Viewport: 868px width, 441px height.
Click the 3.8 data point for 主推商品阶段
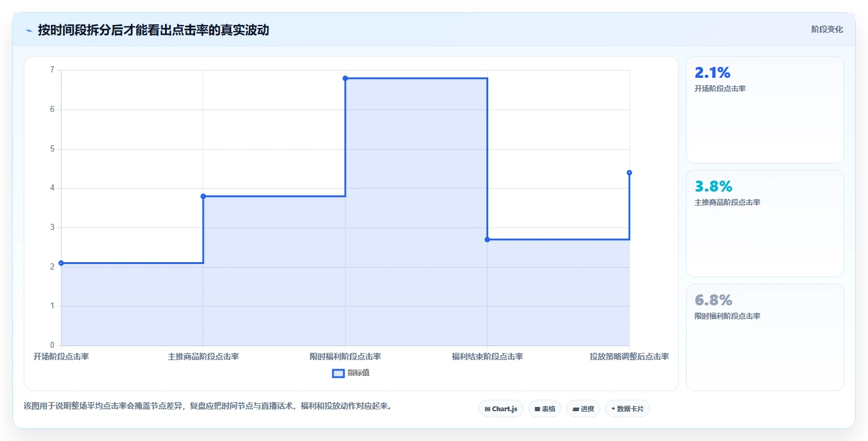203,196
